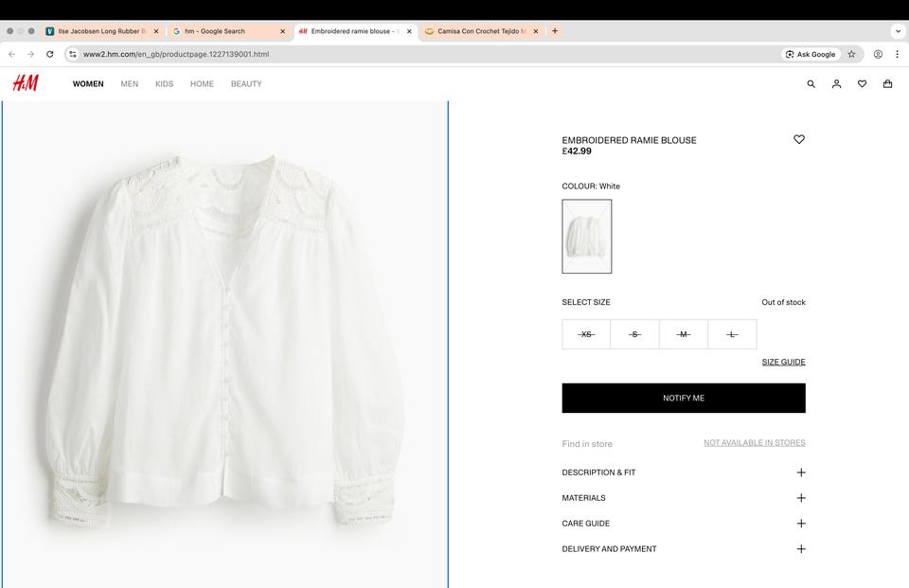Open the shopping bag icon
The height and width of the screenshot is (588, 909).
[887, 84]
